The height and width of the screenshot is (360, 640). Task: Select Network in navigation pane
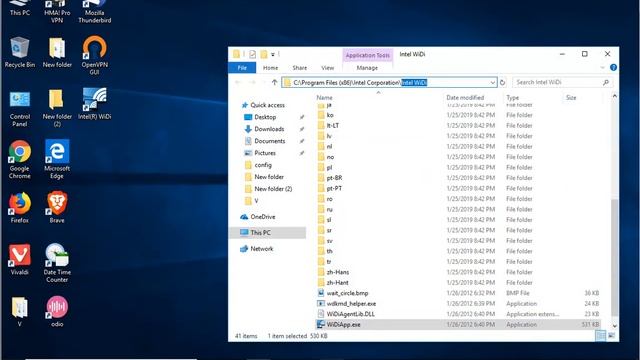(262, 249)
